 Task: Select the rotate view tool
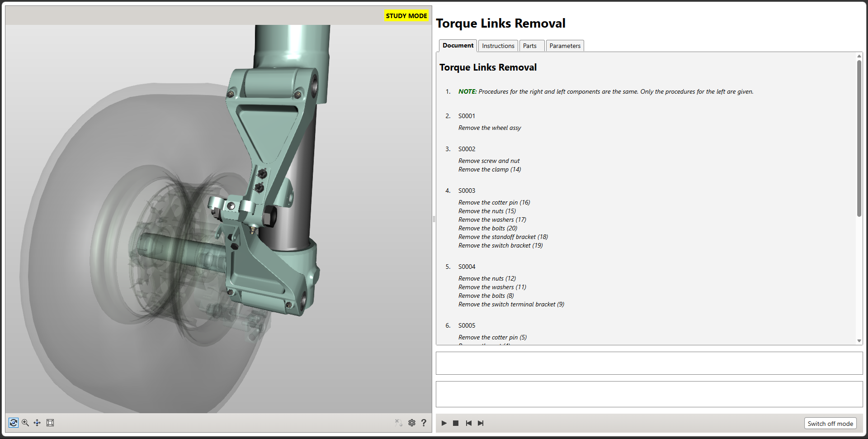click(x=14, y=423)
